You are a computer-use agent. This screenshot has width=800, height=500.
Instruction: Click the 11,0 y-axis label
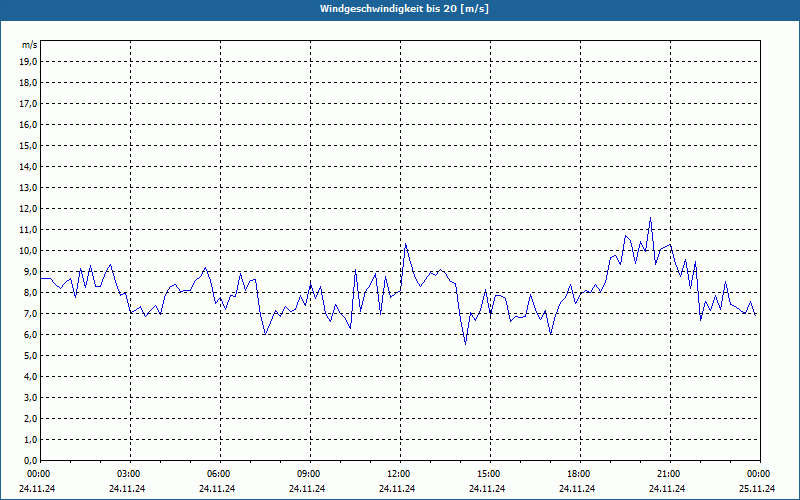pyautogui.click(x=29, y=230)
